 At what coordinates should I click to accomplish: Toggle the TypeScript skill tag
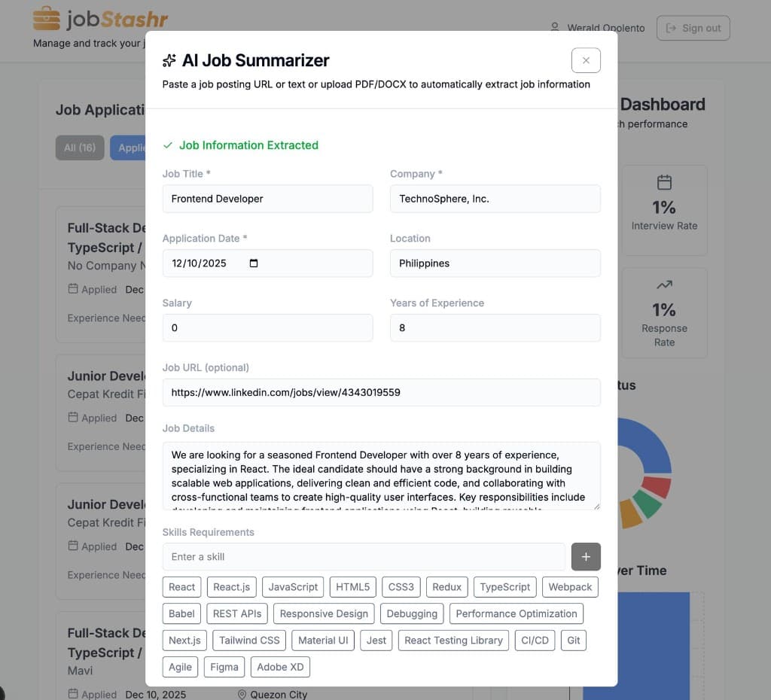click(504, 586)
